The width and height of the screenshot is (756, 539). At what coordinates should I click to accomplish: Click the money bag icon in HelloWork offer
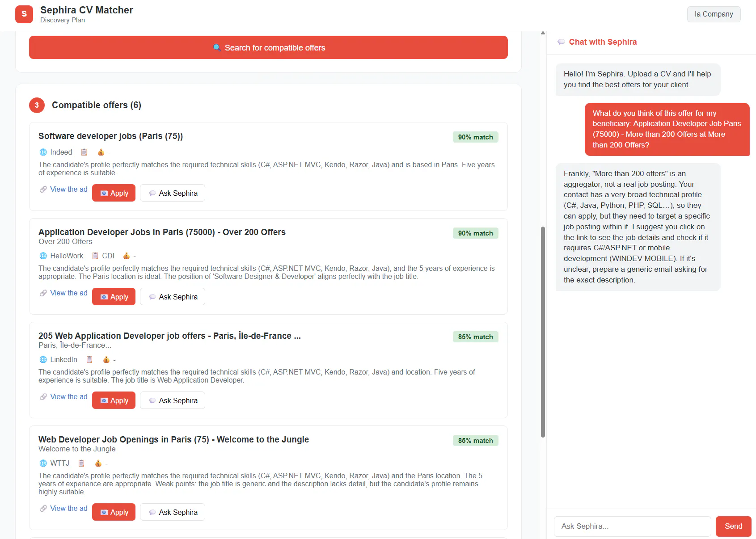pyautogui.click(x=127, y=256)
